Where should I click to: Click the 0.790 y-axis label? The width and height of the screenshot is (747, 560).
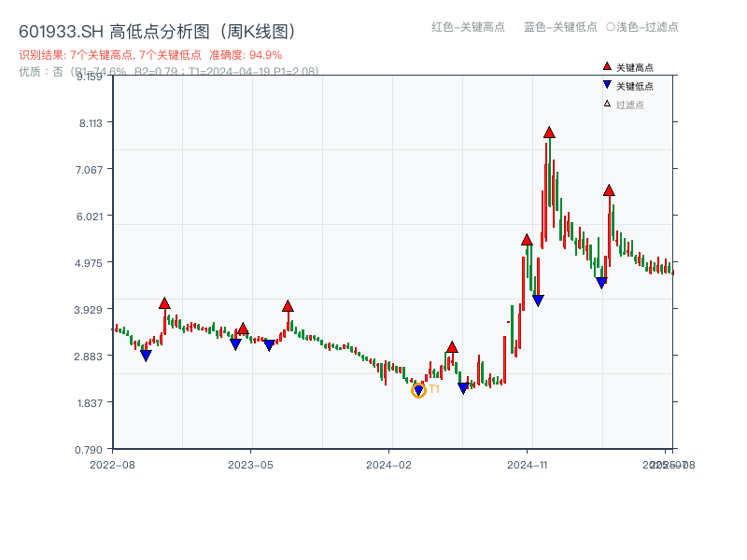(x=89, y=450)
